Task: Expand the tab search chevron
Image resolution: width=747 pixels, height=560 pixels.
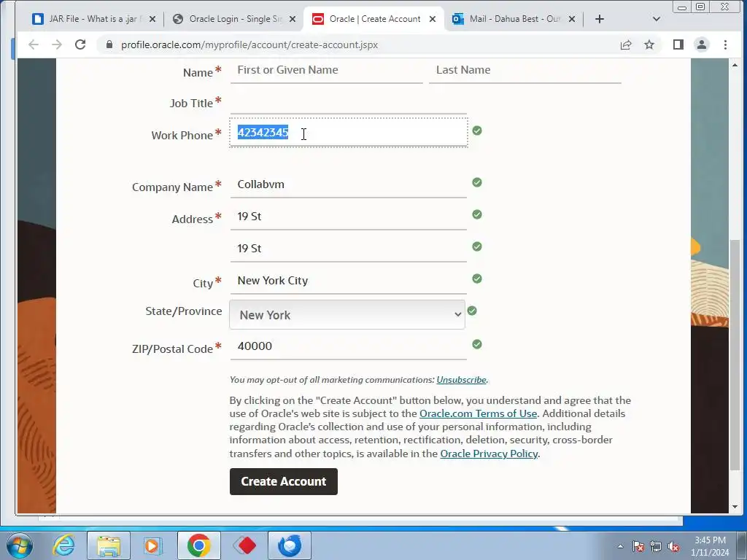Action: coord(656,19)
